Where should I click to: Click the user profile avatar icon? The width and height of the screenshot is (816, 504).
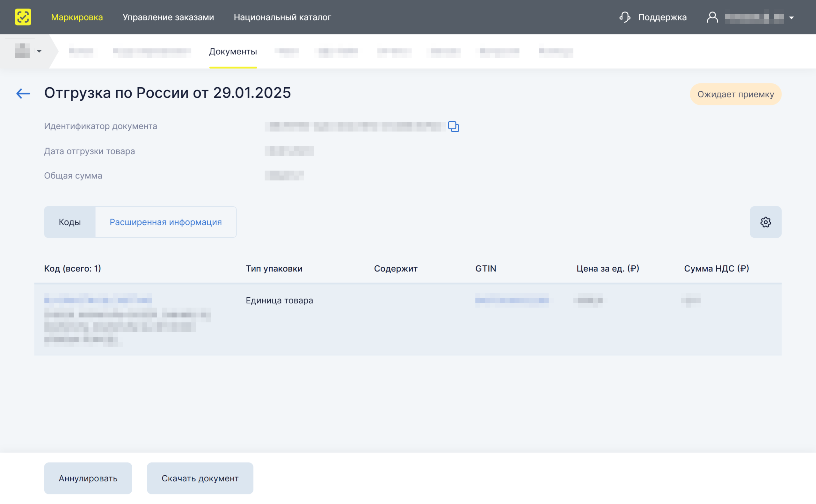712,17
